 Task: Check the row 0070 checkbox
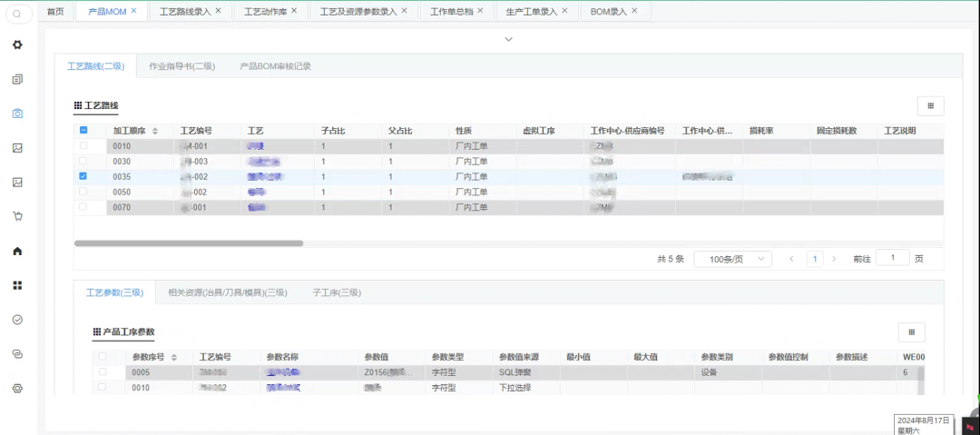(83, 206)
